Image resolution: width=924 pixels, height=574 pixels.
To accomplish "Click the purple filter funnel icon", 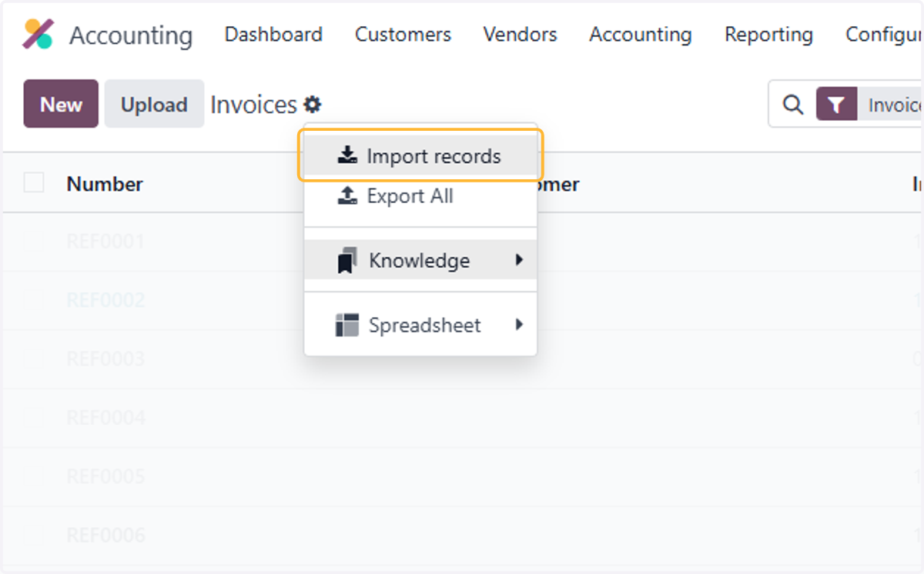I will click(836, 104).
